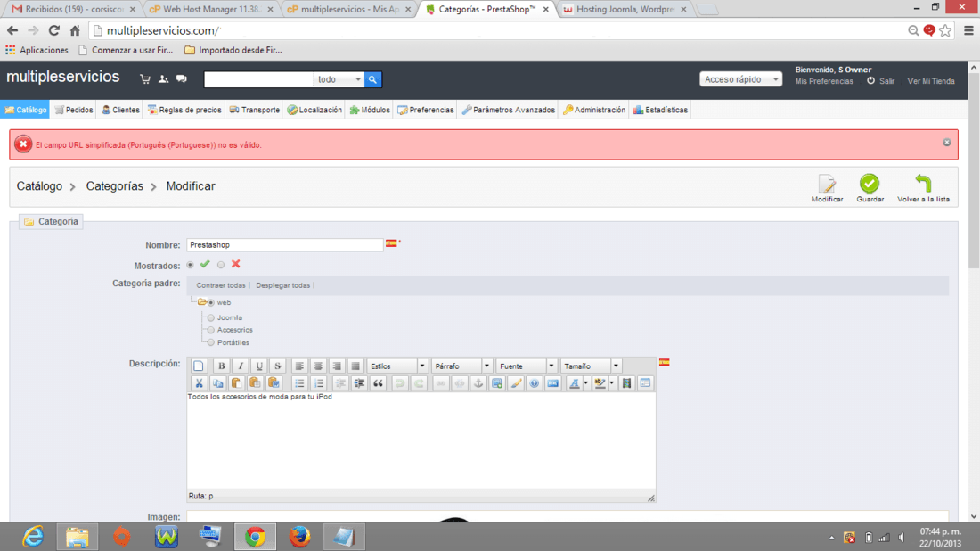Screen dimensions: 980x551
Task: Click the Volver a la lista arrow
Action: pos(923,184)
